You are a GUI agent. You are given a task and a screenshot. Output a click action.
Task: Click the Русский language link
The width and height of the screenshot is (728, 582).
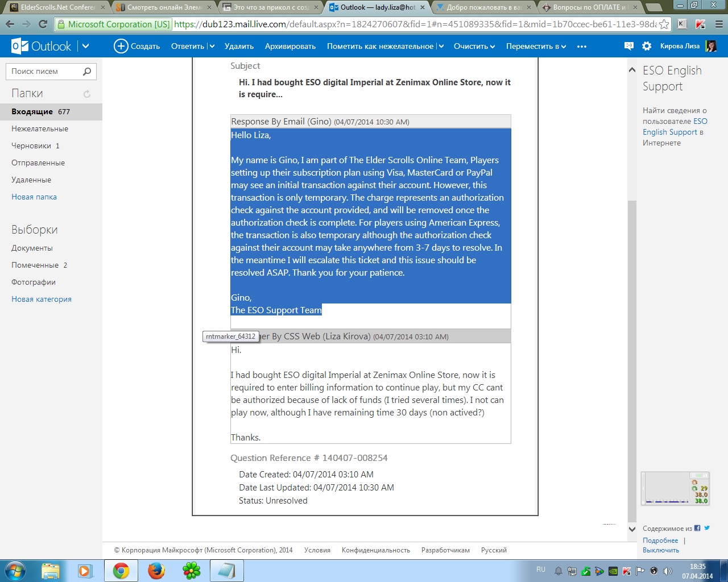[x=494, y=550]
